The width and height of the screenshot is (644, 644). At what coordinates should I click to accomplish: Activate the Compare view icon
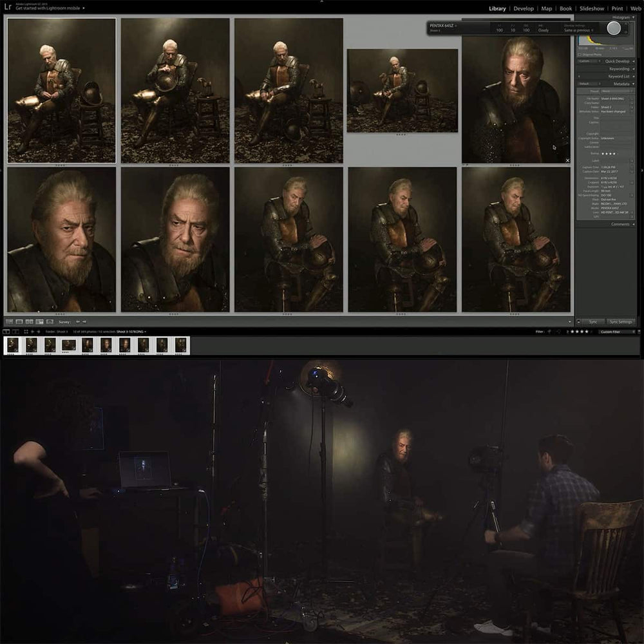(x=28, y=321)
